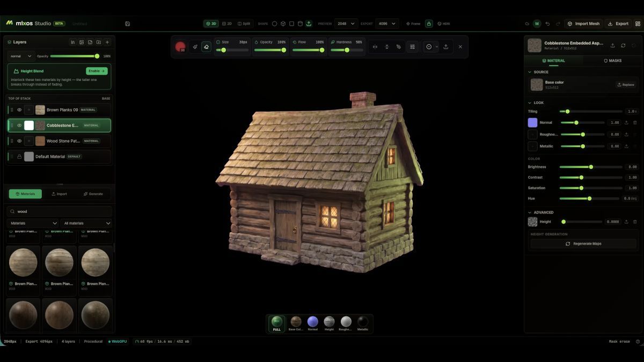Click the Normal map purple swatch

click(x=532, y=122)
